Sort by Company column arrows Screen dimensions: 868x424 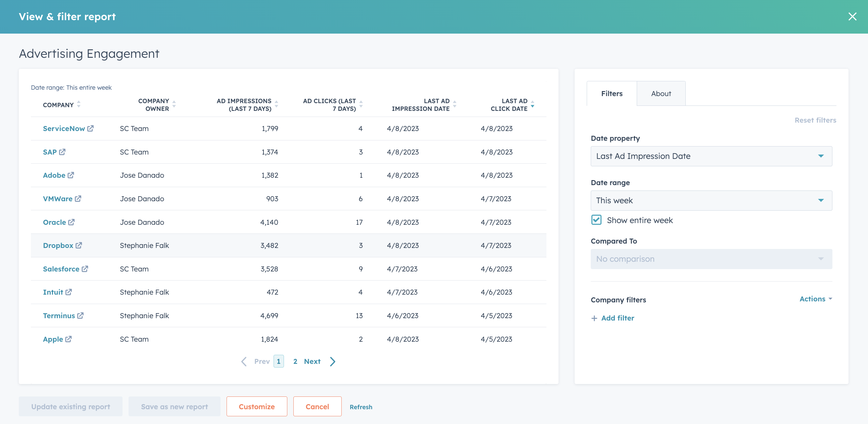(x=79, y=104)
